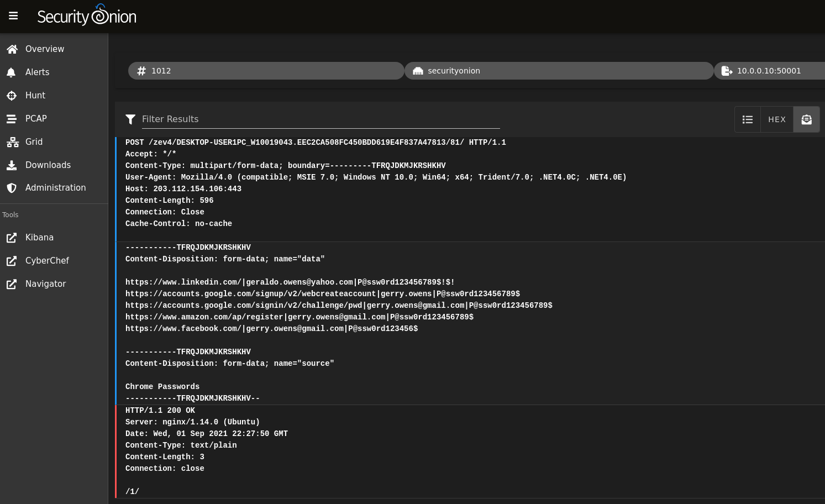Go to Alerts in the sidebar

(54, 72)
